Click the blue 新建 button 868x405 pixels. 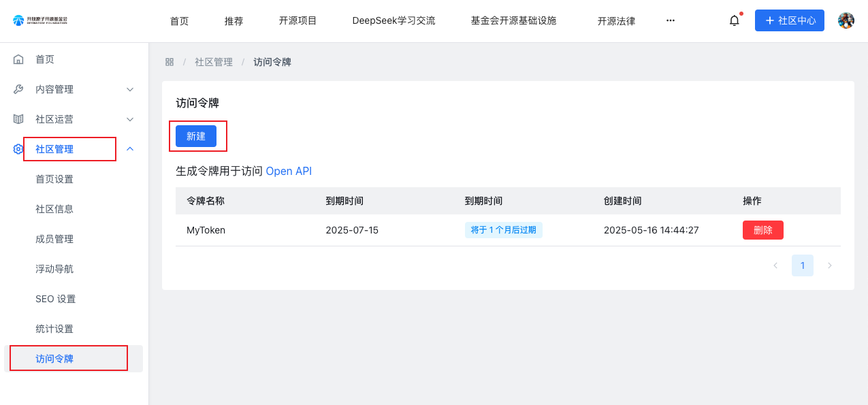(x=196, y=136)
